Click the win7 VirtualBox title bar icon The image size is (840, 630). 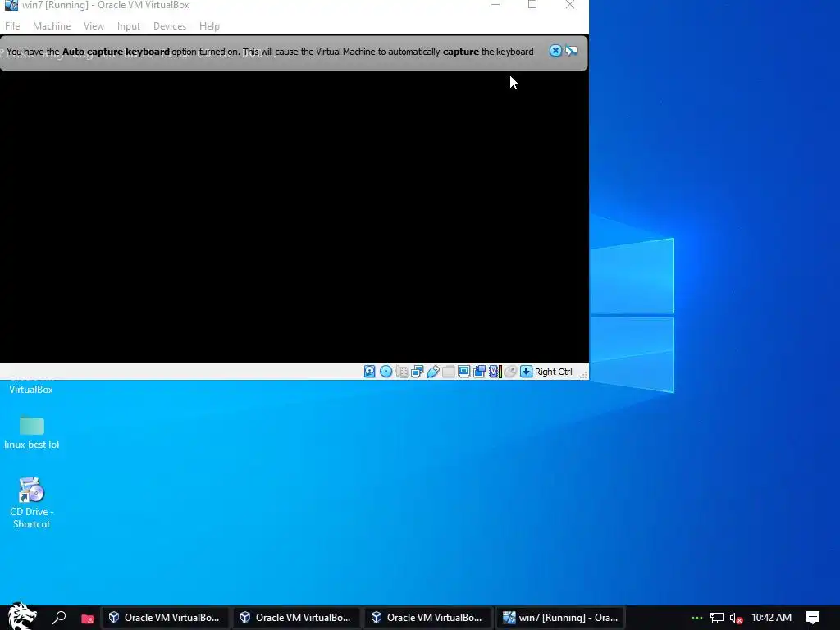11,5
